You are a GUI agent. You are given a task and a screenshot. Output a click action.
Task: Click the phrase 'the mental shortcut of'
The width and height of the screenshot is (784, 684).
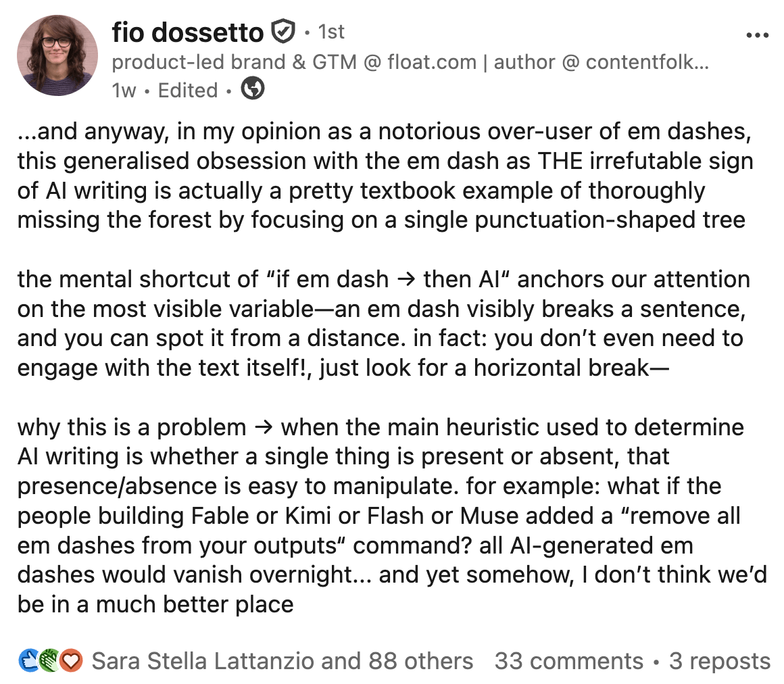[138, 279]
